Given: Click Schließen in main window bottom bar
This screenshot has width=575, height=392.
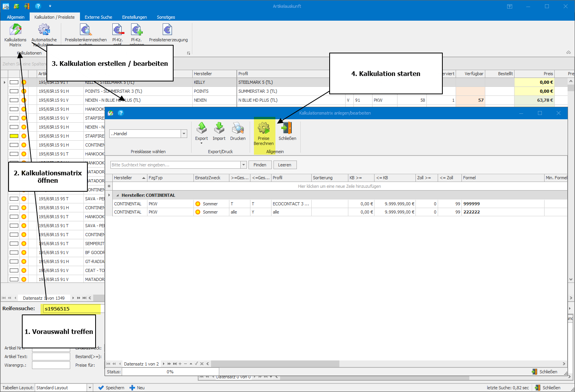Looking at the screenshot, I should [x=548, y=388].
